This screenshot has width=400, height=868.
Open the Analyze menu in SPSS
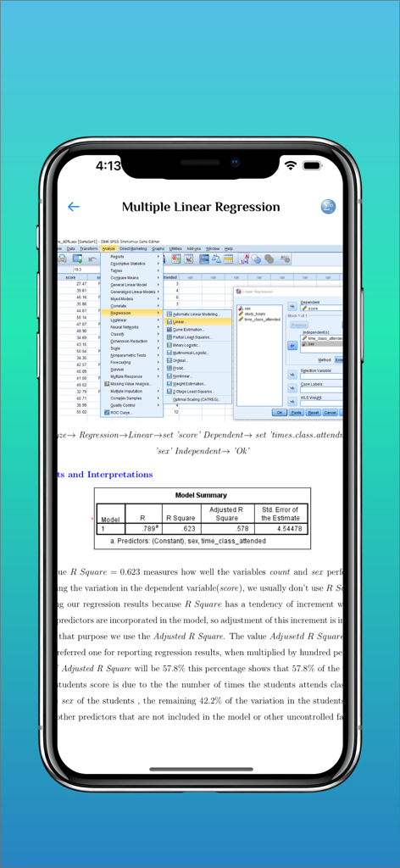[x=108, y=248]
